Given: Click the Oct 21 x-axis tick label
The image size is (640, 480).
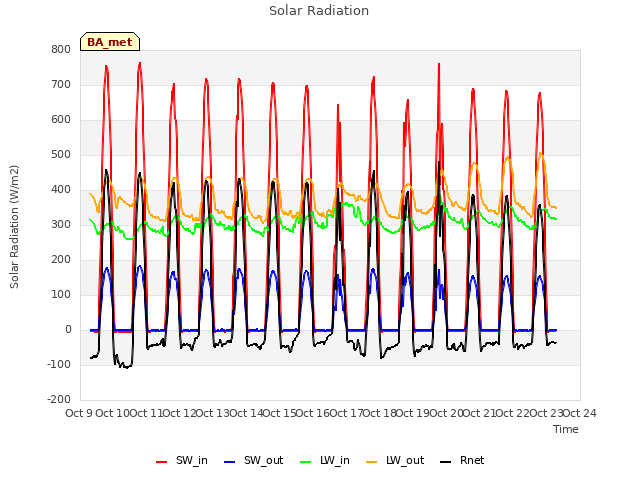Looking at the screenshot, I should (x=480, y=413).
